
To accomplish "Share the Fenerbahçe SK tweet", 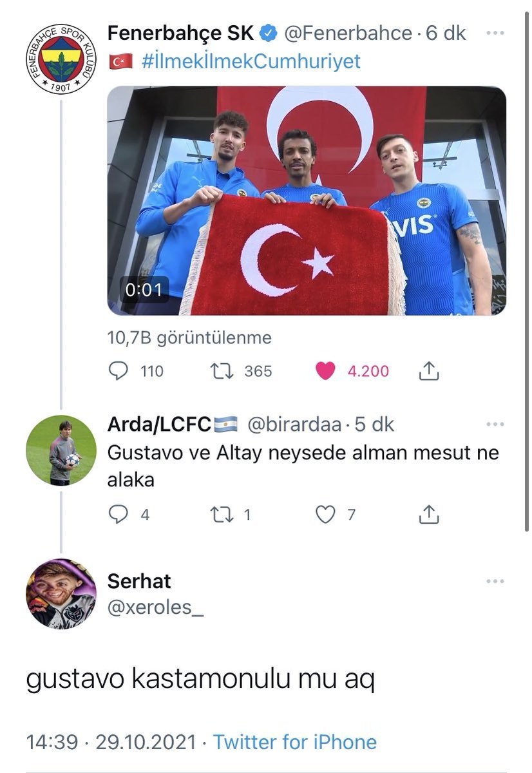I will pos(429,370).
